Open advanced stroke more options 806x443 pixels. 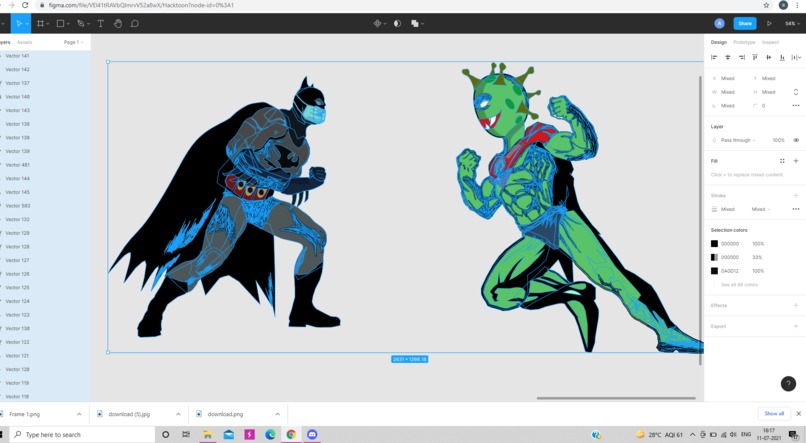click(x=796, y=209)
